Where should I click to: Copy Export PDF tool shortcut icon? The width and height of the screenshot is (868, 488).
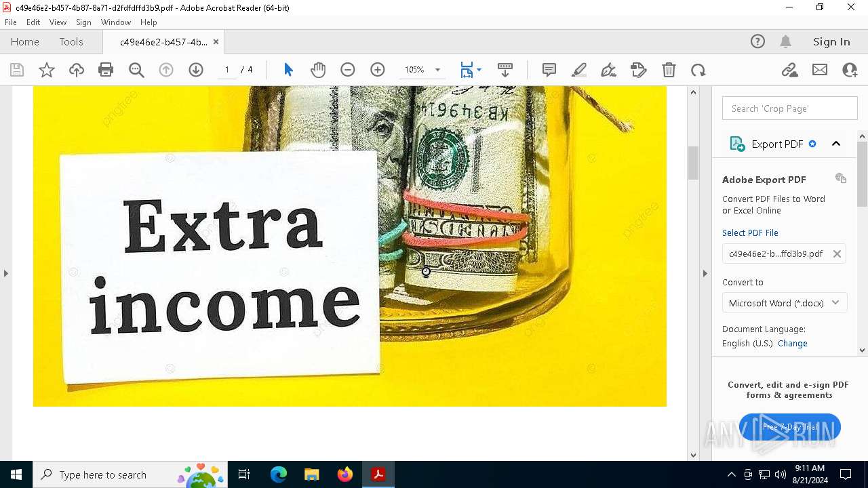coord(841,178)
